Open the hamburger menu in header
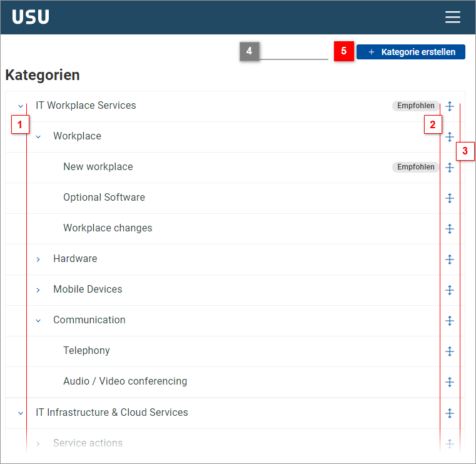 (452, 18)
